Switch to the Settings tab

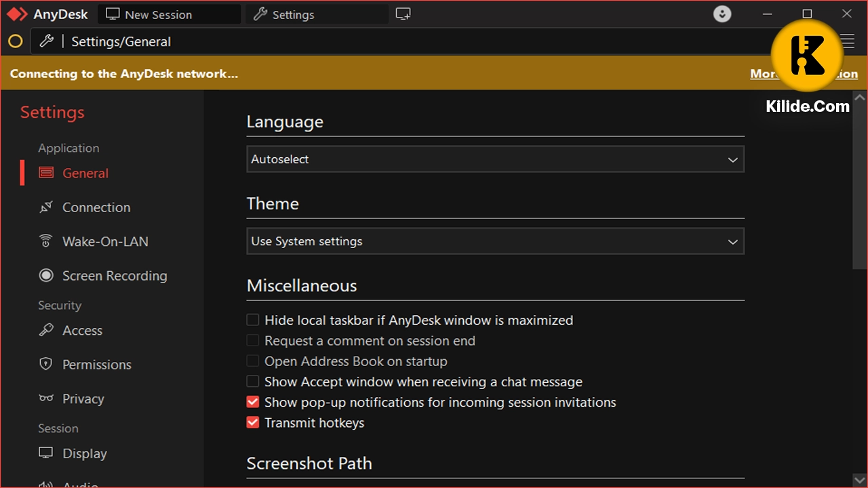click(317, 14)
